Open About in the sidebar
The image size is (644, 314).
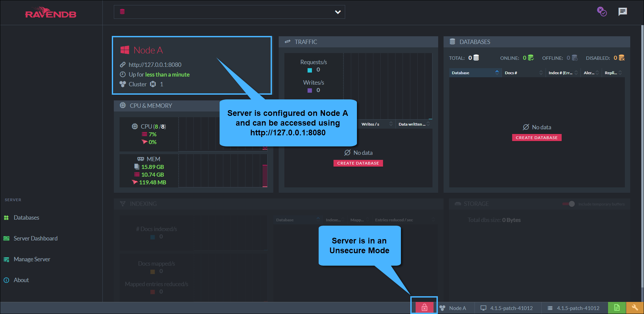pos(21,280)
